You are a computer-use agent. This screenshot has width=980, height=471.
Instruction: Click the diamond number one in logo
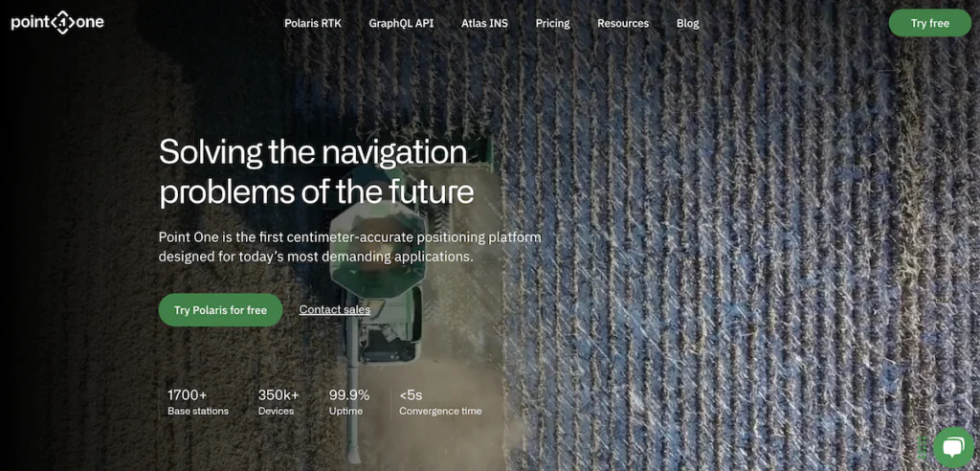[62, 23]
